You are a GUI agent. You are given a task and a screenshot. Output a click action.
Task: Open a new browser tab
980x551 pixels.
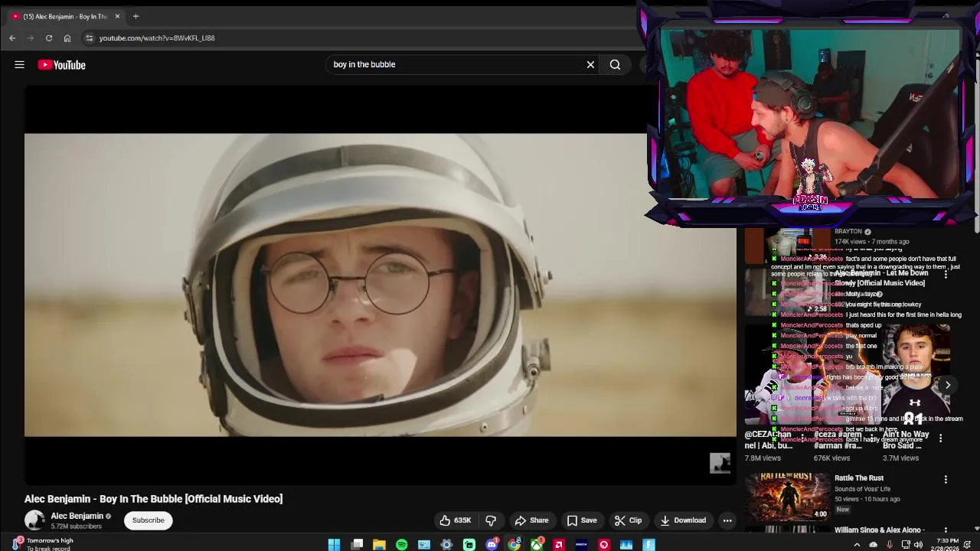(x=136, y=16)
